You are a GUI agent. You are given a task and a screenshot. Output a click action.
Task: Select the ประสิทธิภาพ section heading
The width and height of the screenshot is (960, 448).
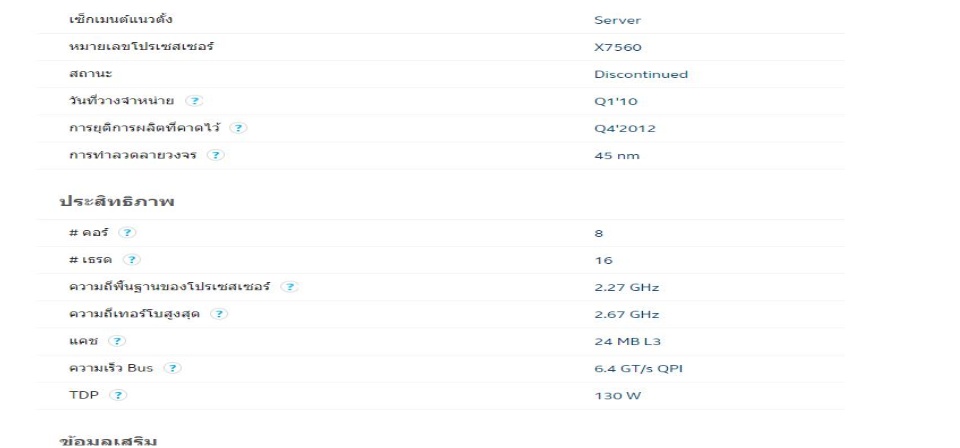[117, 201]
